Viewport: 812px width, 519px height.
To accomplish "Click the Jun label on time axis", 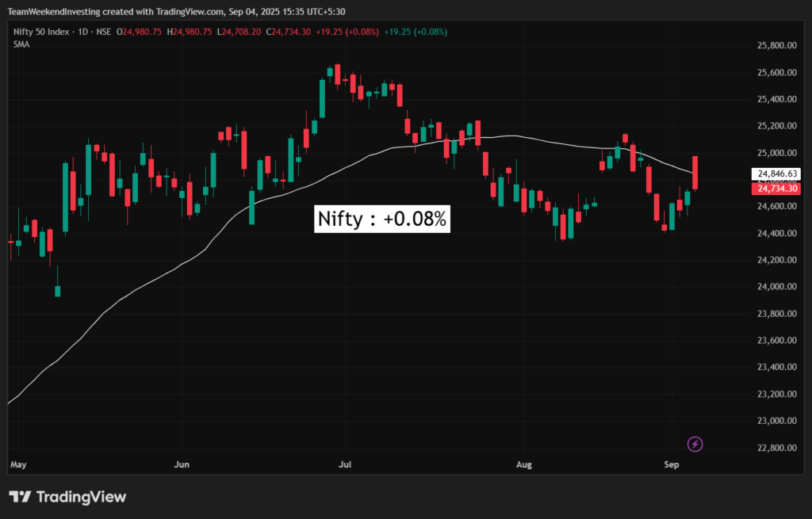I will click(182, 464).
